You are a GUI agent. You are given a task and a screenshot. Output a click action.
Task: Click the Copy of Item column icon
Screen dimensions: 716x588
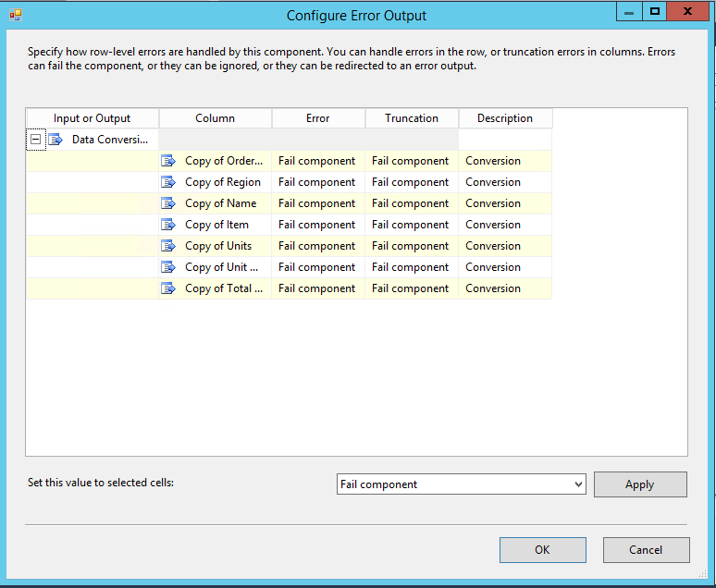tap(168, 225)
